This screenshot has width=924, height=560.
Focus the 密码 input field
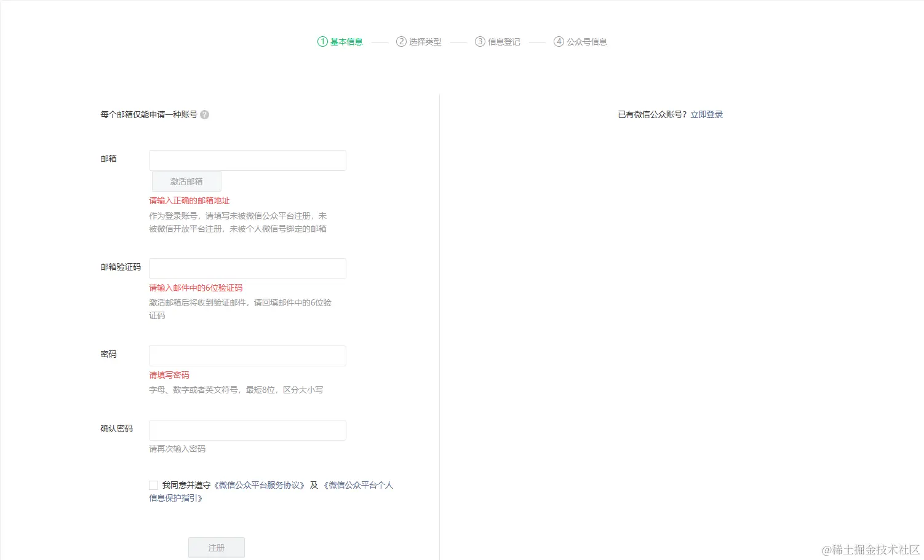247,356
